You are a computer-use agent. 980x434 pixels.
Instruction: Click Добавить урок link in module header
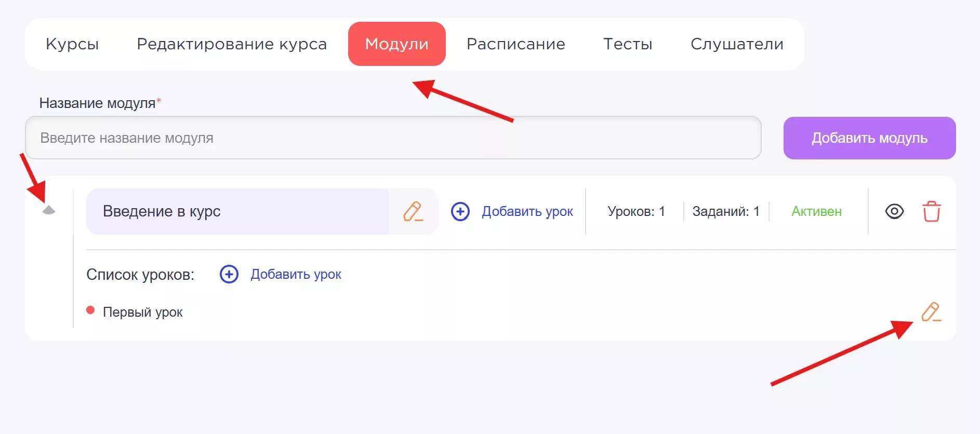527,211
